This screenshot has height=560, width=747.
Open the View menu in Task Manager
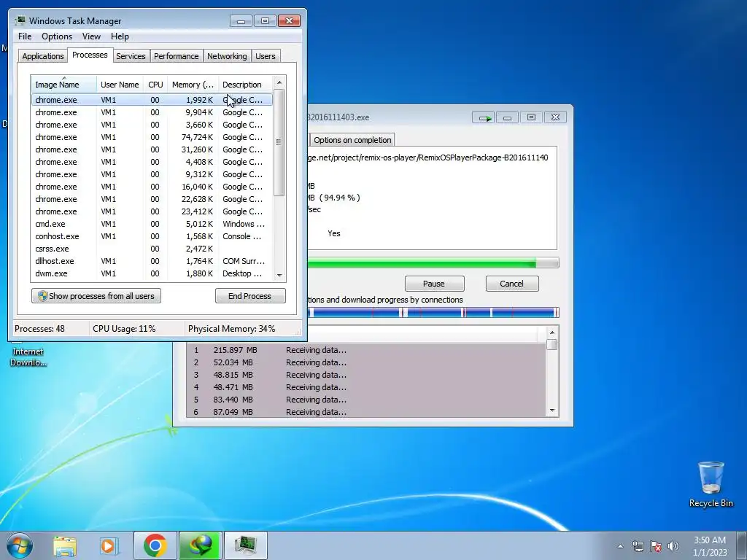pyautogui.click(x=91, y=36)
